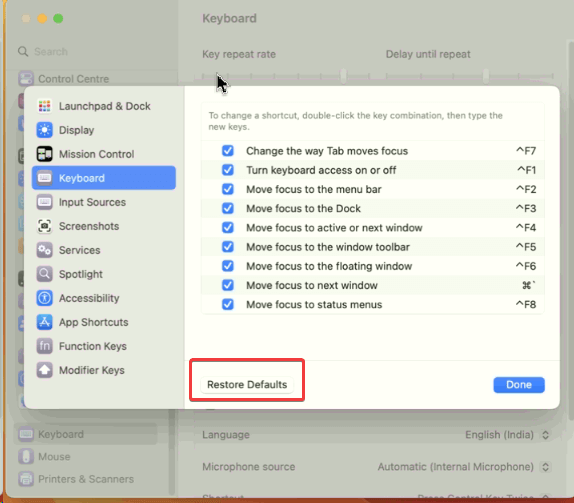Viewport: 574px width, 503px height.
Task: Uncheck Move focus to active or next window
Action: click(228, 228)
